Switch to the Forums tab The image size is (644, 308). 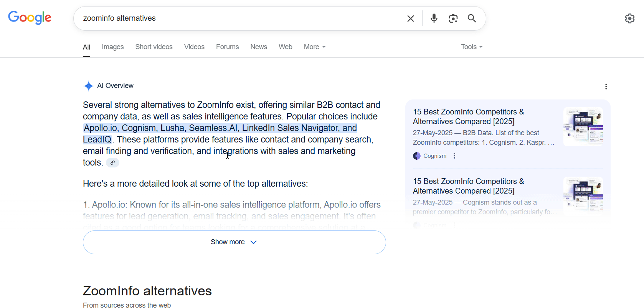tap(227, 47)
